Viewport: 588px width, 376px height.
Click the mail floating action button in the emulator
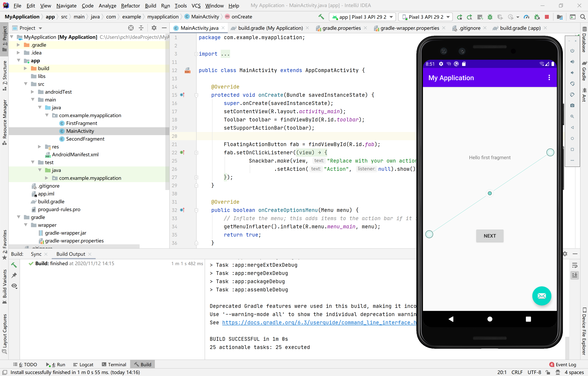pyautogui.click(x=542, y=296)
